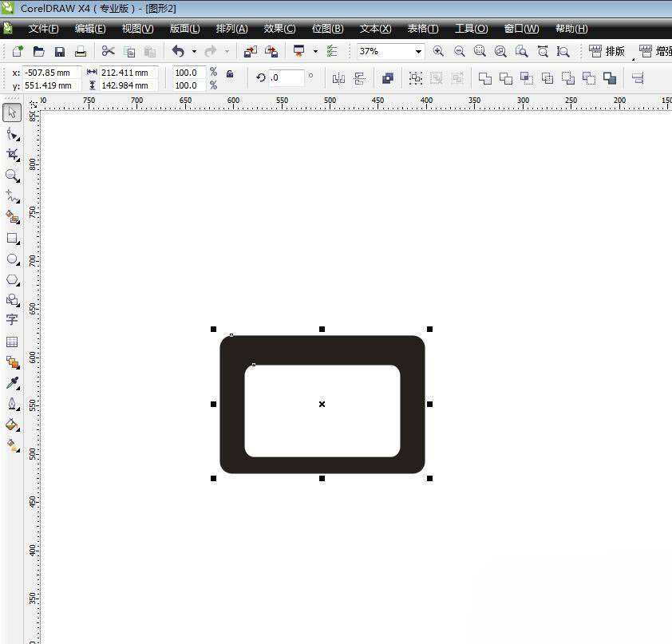Expand the Undo history dropdown arrow
This screenshot has height=644, width=672.
pos(194,52)
